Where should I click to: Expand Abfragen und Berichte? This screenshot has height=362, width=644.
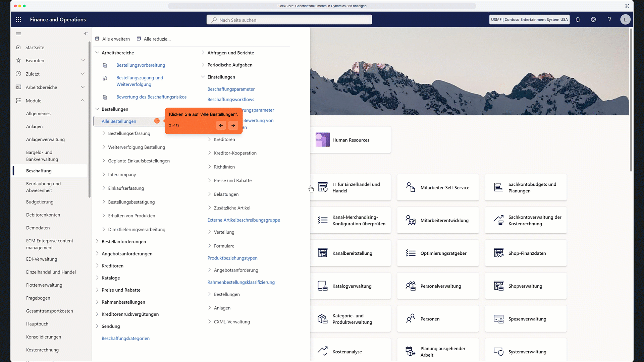click(203, 53)
